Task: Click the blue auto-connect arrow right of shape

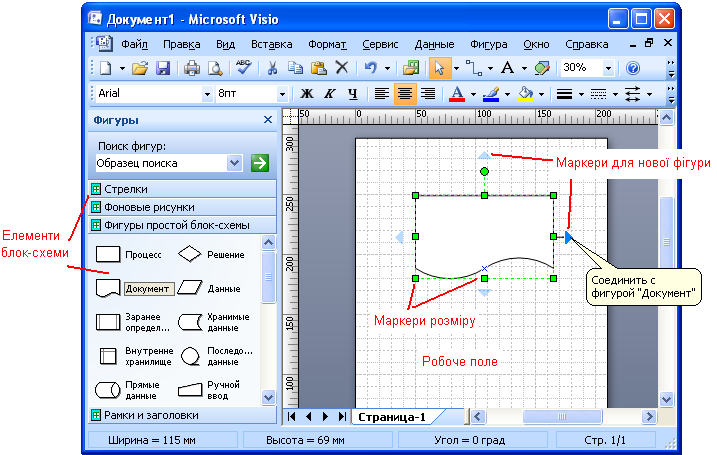Action: (x=568, y=237)
